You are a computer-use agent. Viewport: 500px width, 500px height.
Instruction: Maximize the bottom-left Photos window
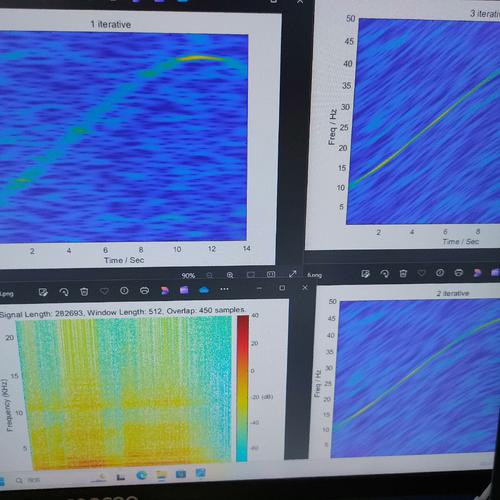click(x=282, y=288)
